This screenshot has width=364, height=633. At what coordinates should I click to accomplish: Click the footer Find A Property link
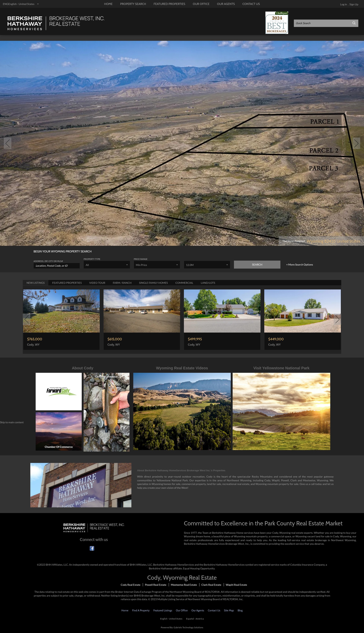point(141,610)
